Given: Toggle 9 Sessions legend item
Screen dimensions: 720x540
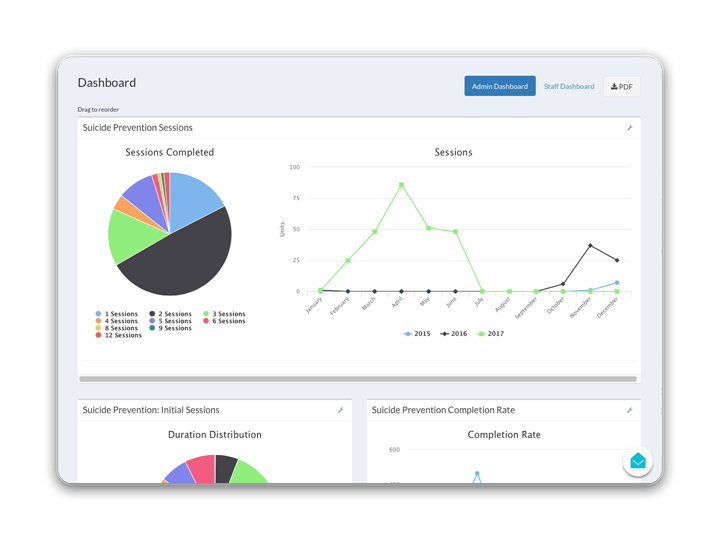Looking at the screenshot, I should click(170, 328).
